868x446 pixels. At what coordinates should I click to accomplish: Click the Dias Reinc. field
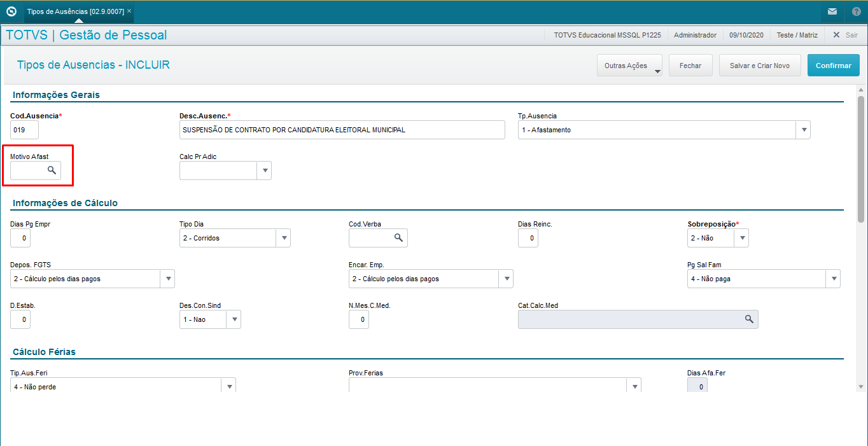pyautogui.click(x=528, y=238)
